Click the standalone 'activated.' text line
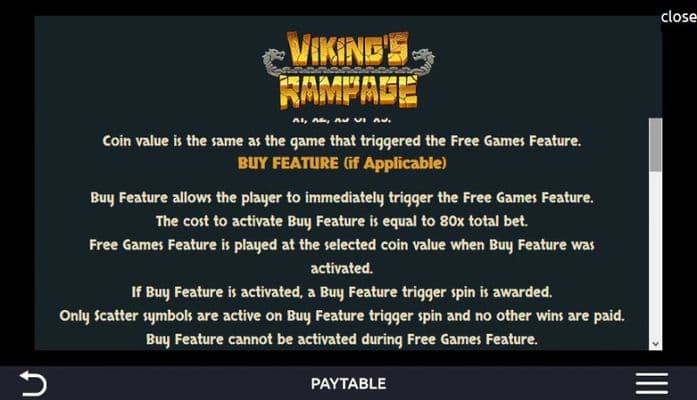This screenshot has height=400, width=697. pos(341,268)
